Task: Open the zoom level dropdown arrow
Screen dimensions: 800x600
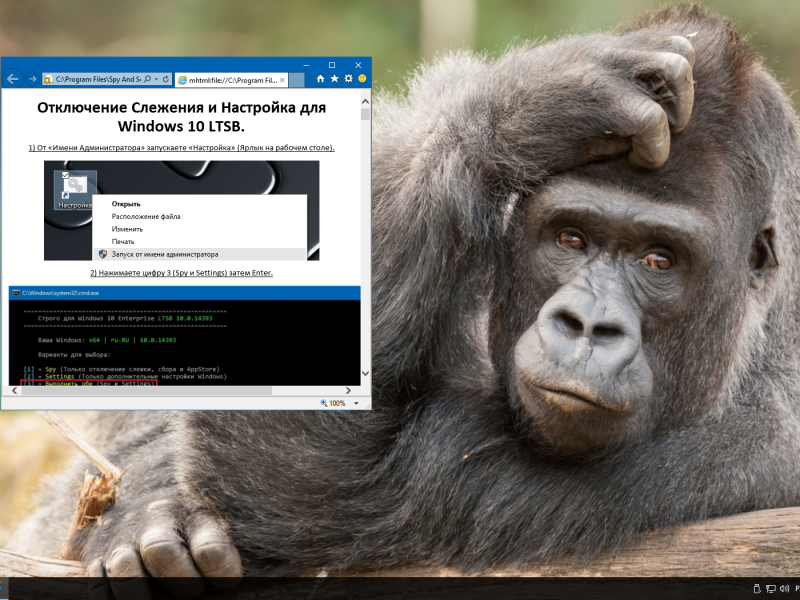Action: point(356,403)
